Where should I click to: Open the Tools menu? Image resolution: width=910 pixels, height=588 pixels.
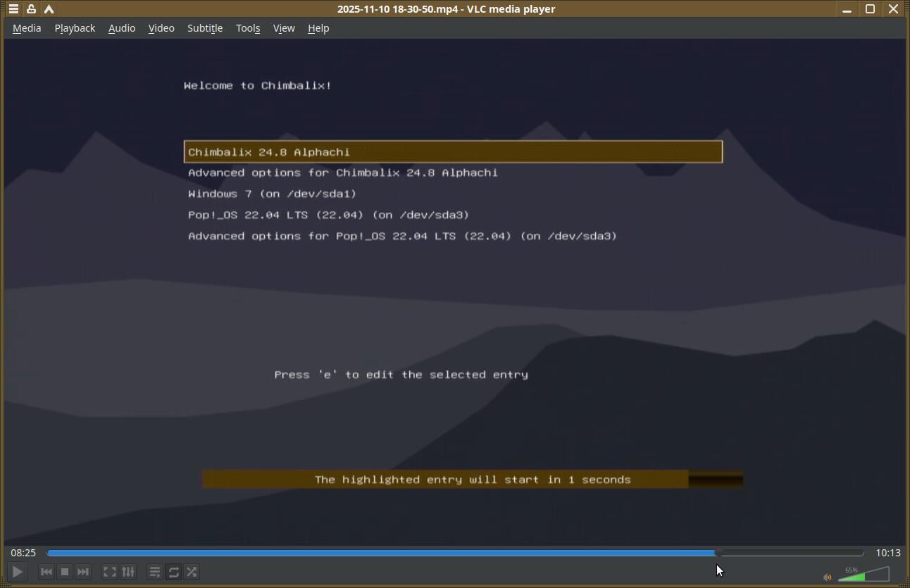click(x=248, y=28)
